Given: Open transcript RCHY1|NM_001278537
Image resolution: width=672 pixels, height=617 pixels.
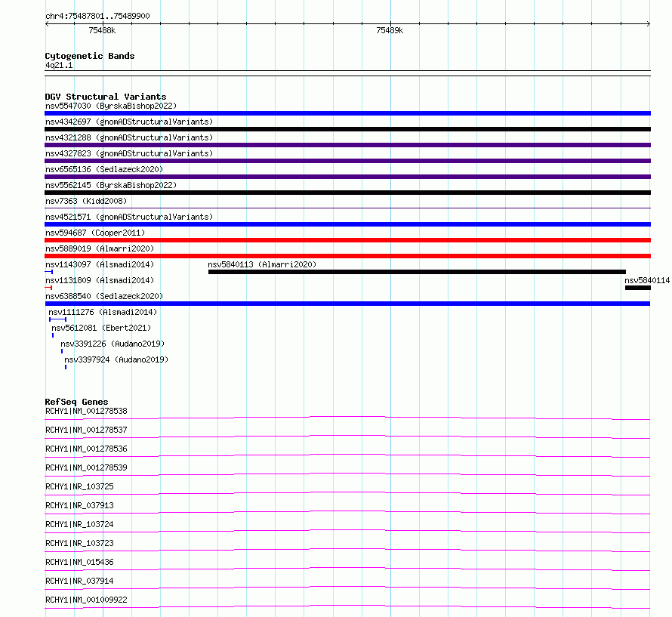Looking at the screenshot, I should [x=86, y=430].
